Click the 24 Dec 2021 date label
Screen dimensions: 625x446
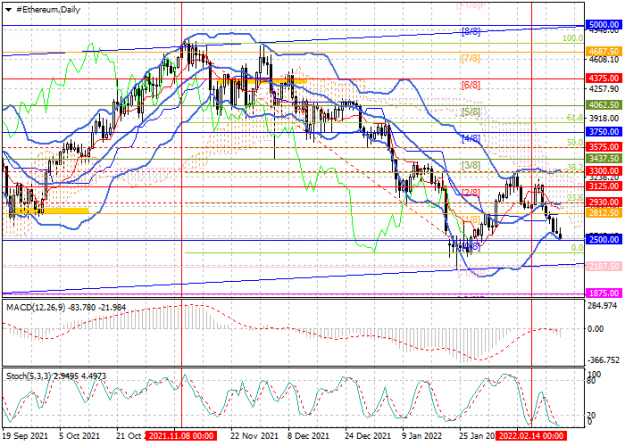click(x=368, y=436)
